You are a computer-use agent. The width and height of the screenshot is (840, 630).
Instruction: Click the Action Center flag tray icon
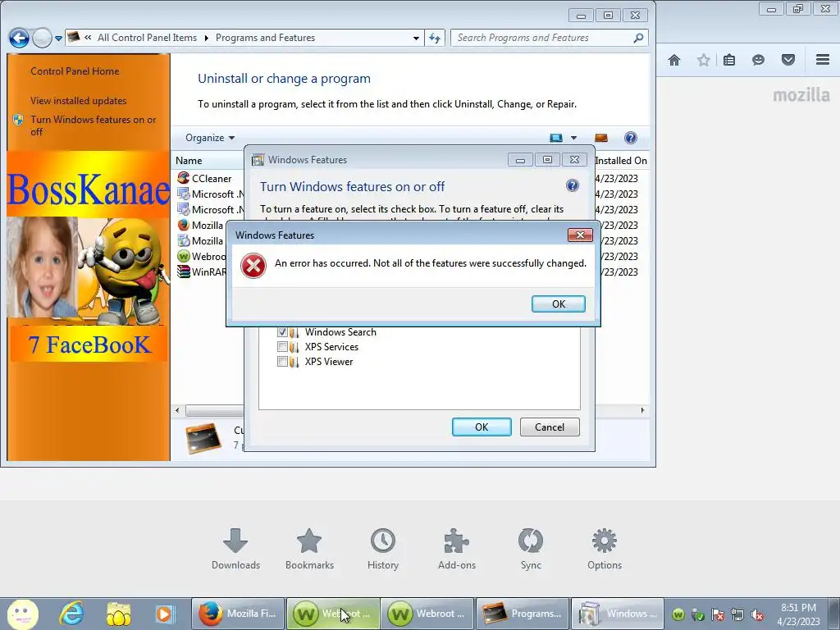coord(717,614)
